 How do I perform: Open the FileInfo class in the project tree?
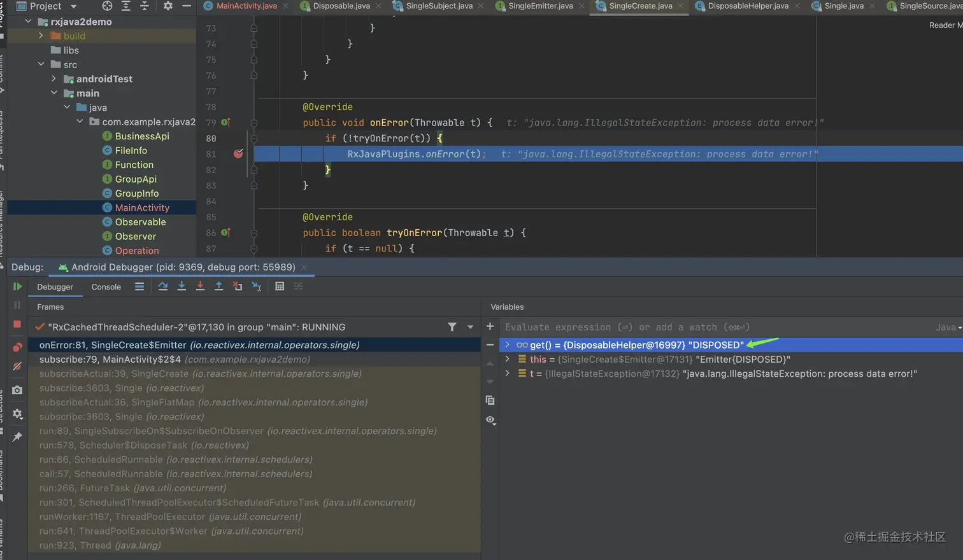[131, 150]
